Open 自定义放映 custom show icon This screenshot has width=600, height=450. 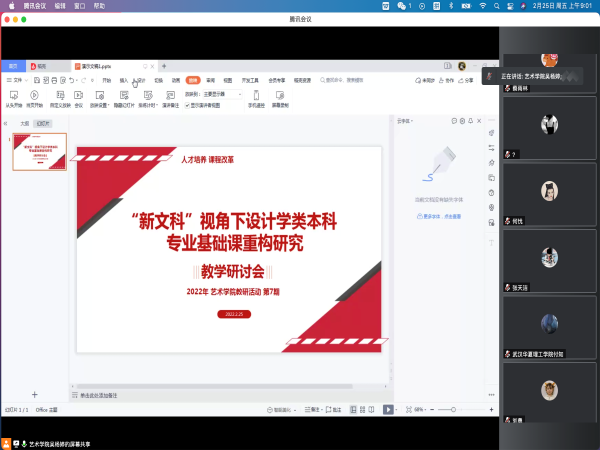pyautogui.click(x=59, y=96)
